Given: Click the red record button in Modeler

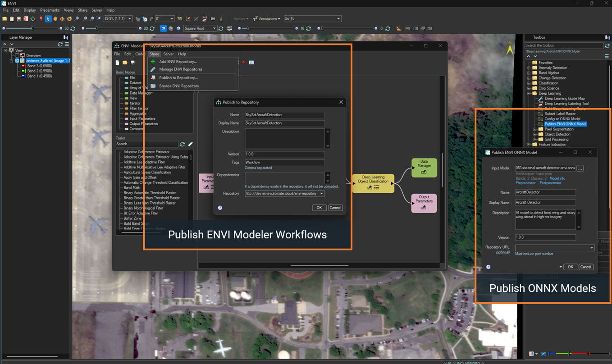Looking at the screenshot, I should pos(243,62).
